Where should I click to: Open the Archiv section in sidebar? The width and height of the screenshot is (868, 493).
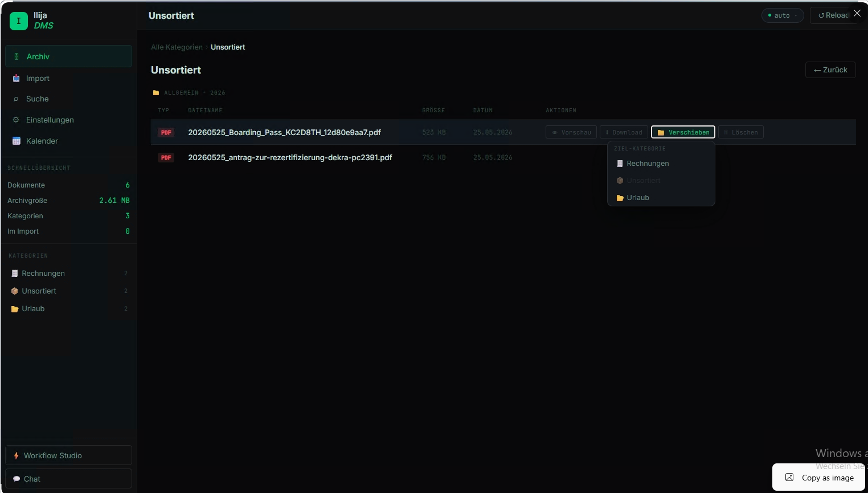68,56
